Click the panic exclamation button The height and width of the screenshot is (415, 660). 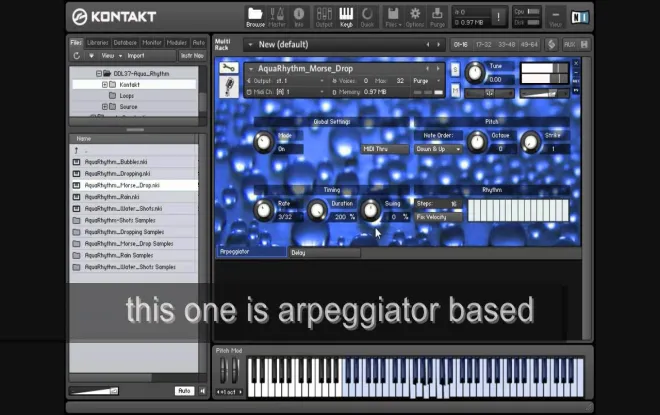[499, 17]
